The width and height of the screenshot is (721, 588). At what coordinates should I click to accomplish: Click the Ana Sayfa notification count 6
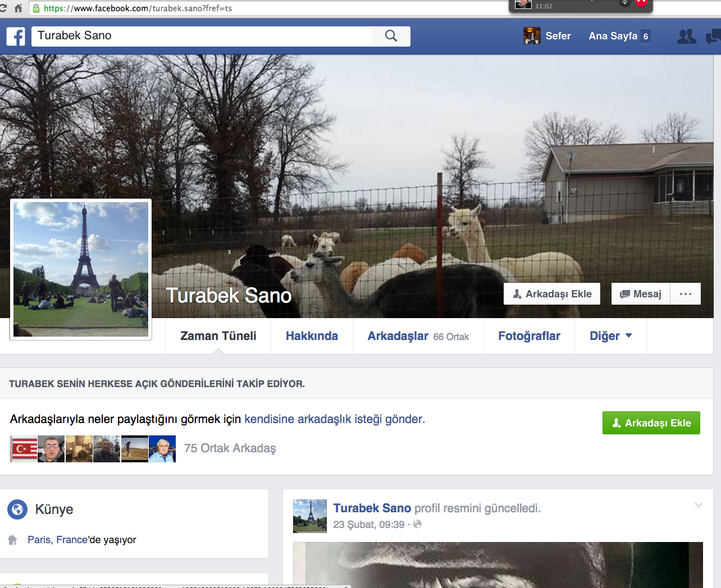646,36
